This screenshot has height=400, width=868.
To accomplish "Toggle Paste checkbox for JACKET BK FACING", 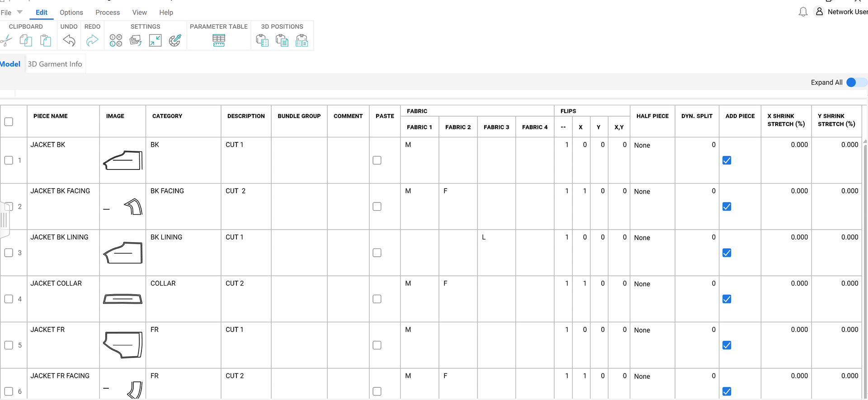I will (377, 207).
